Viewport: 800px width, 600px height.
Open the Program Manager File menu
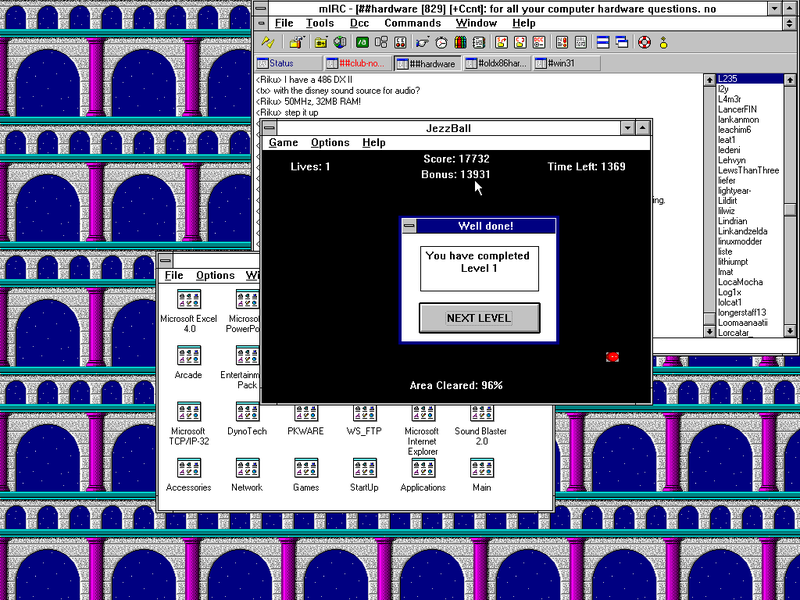click(173, 276)
